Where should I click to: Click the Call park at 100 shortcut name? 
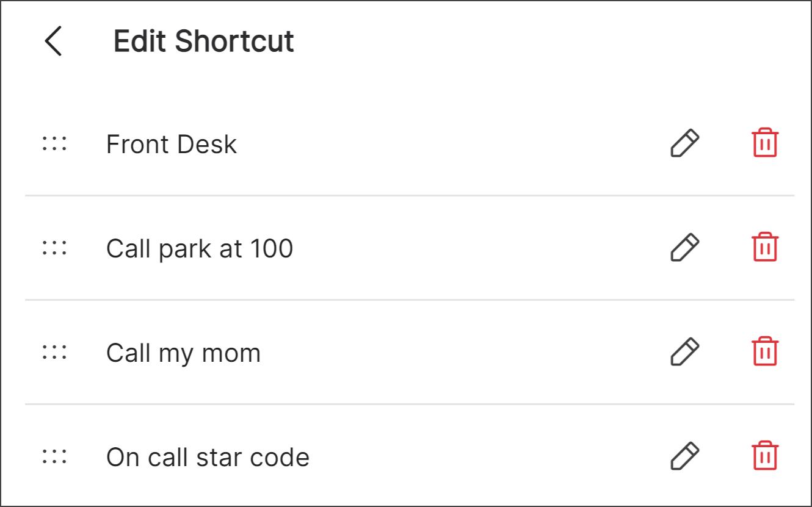point(199,248)
